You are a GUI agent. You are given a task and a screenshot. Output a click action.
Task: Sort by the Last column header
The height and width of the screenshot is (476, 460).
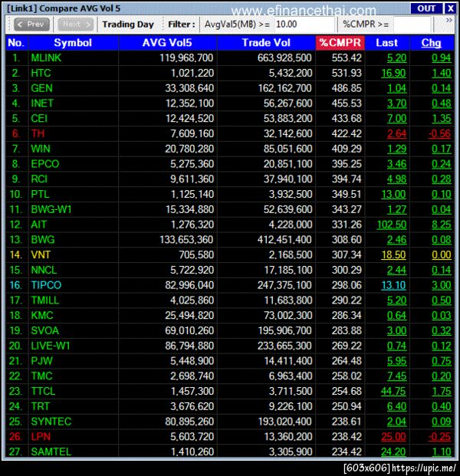pos(387,43)
